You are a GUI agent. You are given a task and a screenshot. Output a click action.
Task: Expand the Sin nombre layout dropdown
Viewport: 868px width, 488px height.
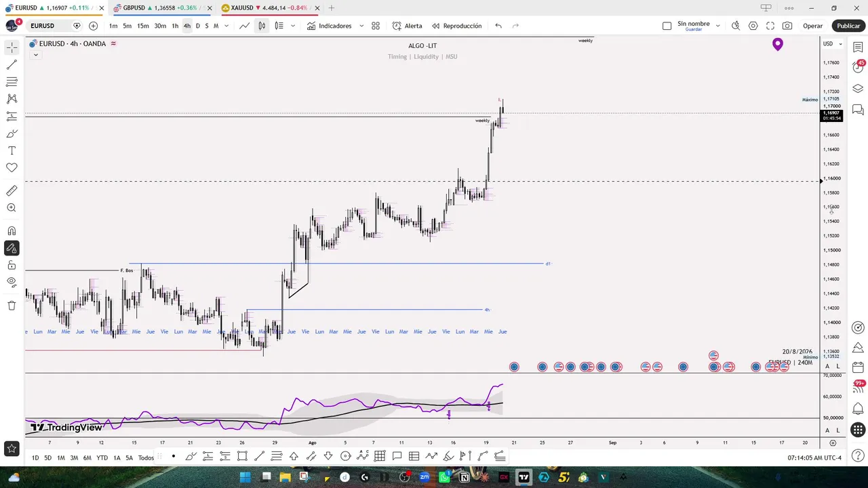tap(717, 26)
